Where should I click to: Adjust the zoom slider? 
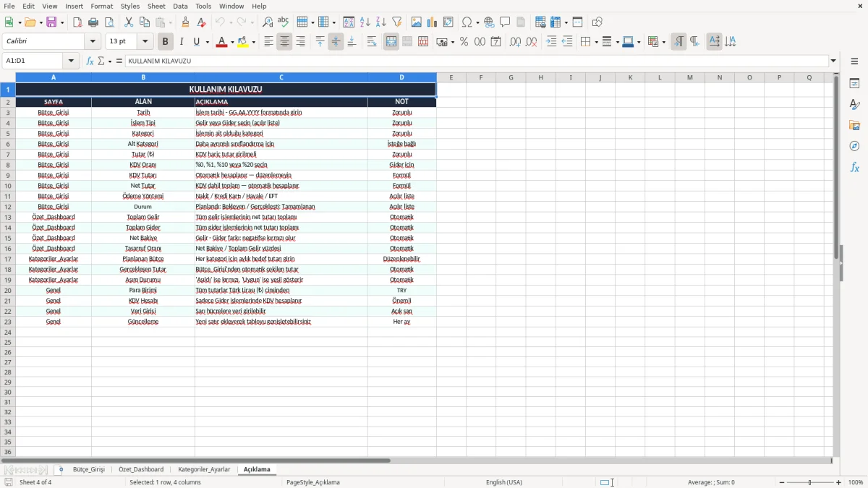click(810, 482)
